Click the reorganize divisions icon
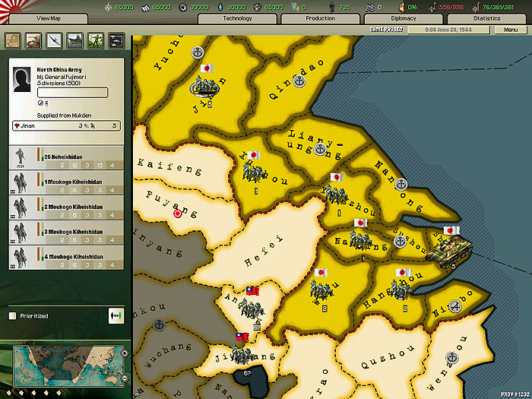The image size is (532, 399). [117, 314]
